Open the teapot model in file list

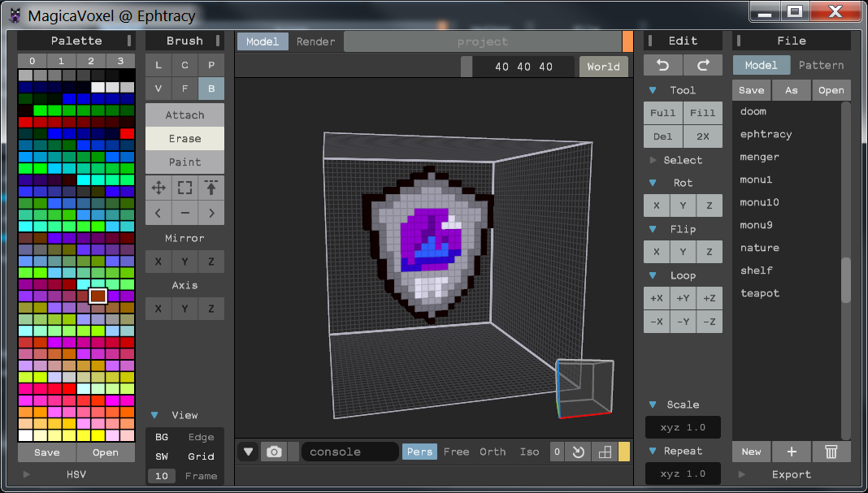(x=759, y=293)
